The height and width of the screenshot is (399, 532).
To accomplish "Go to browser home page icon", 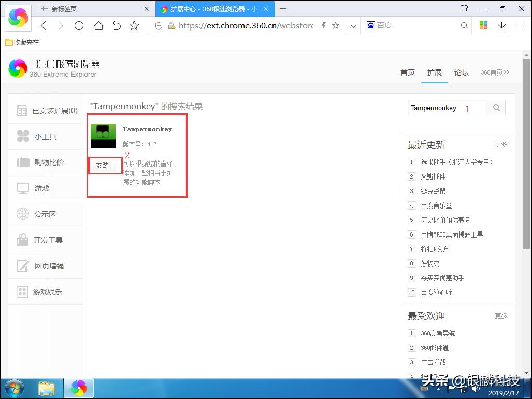I will pyautogui.click(x=98, y=26).
